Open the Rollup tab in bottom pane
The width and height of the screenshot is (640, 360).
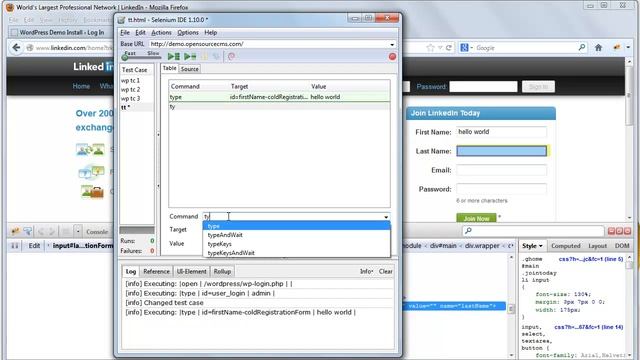[222, 271]
